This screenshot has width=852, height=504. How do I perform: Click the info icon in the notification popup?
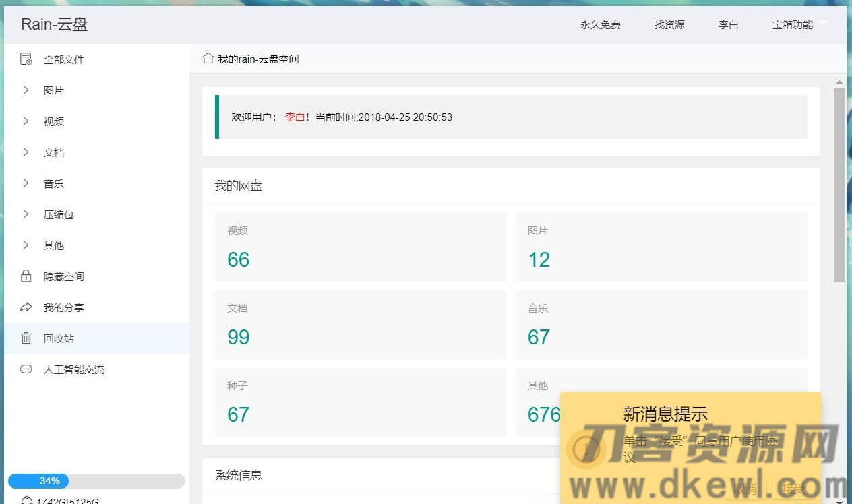[586, 449]
